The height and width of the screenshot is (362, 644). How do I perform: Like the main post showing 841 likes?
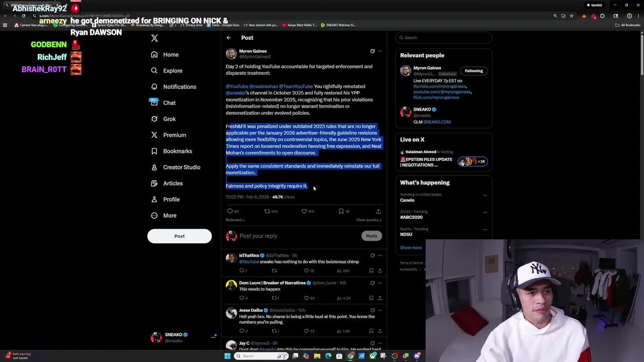[x=304, y=211]
